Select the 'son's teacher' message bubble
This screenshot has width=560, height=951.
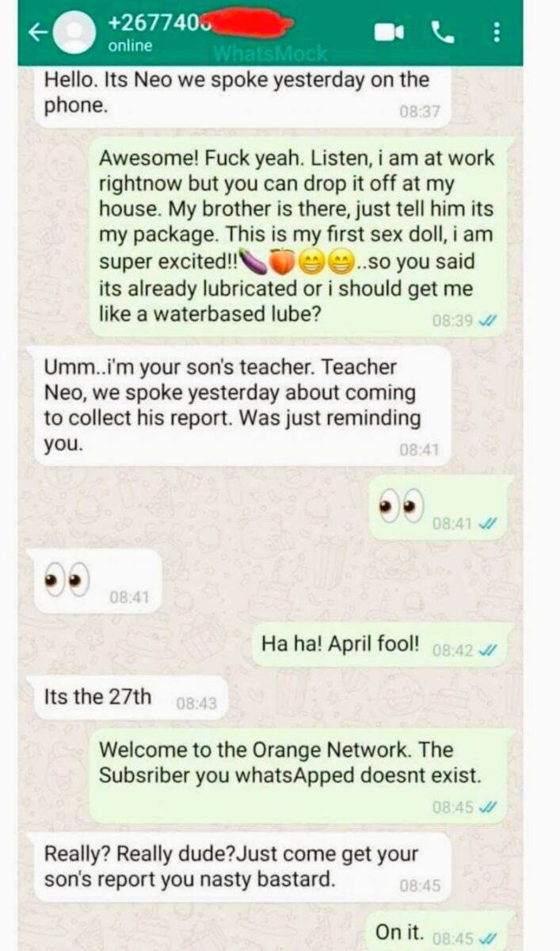(x=242, y=405)
